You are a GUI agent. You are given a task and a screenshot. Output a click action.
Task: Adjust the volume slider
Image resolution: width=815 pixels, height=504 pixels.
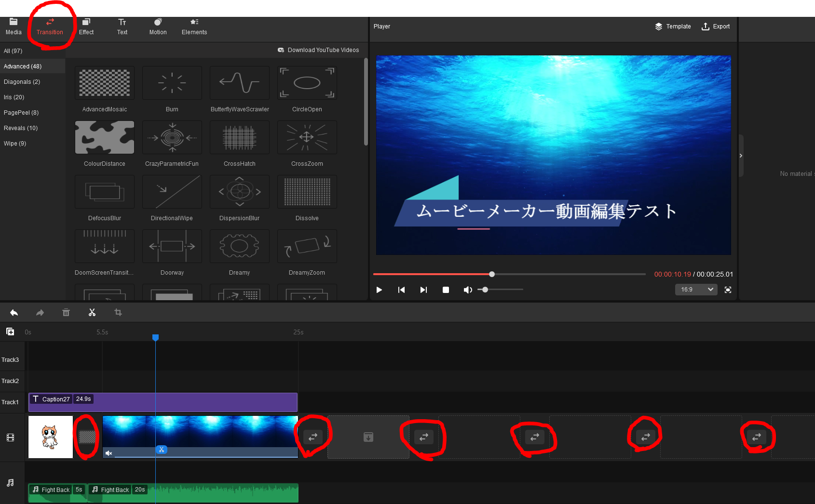501,290
